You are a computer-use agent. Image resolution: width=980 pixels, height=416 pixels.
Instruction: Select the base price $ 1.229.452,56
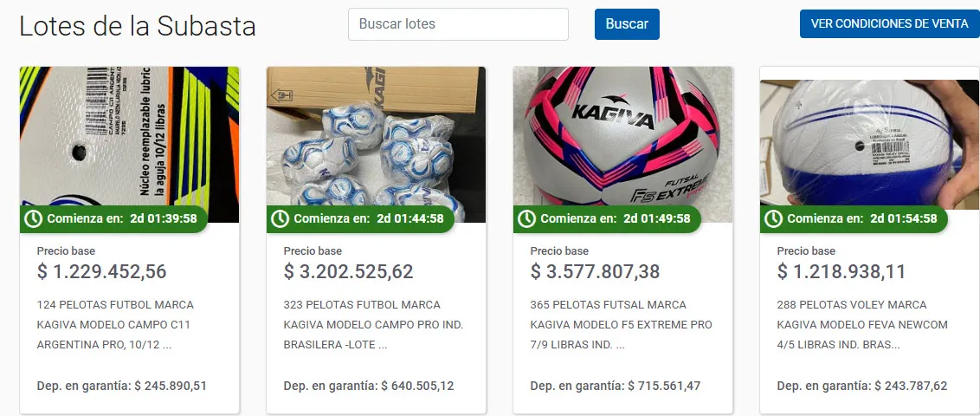coord(102,271)
